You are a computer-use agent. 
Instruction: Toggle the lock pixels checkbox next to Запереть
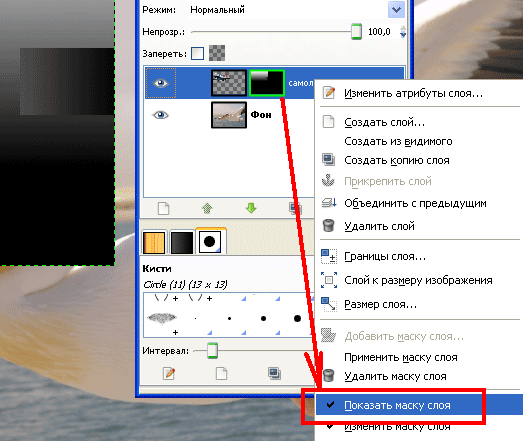pos(197,53)
